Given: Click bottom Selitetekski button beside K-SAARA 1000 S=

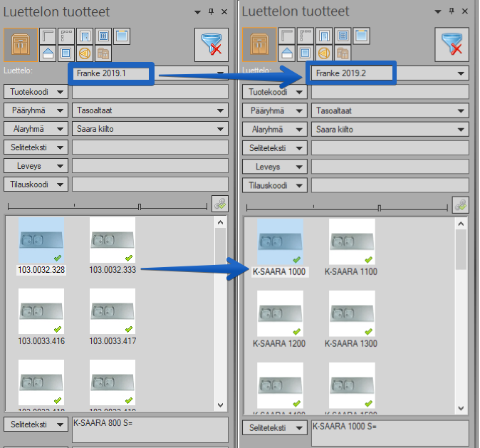Looking at the screenshot, I should 275,427.
